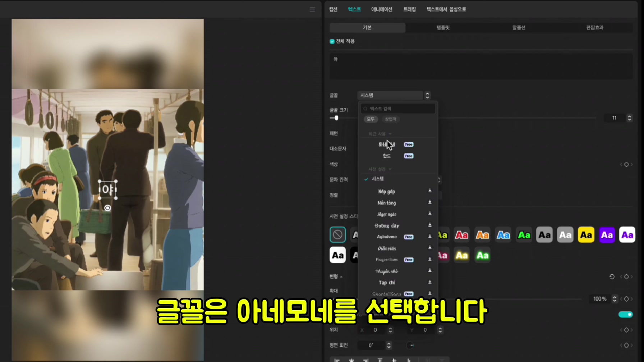Select the no-style preset icon
Screen dimensions: 644x362
click(337, 235)
